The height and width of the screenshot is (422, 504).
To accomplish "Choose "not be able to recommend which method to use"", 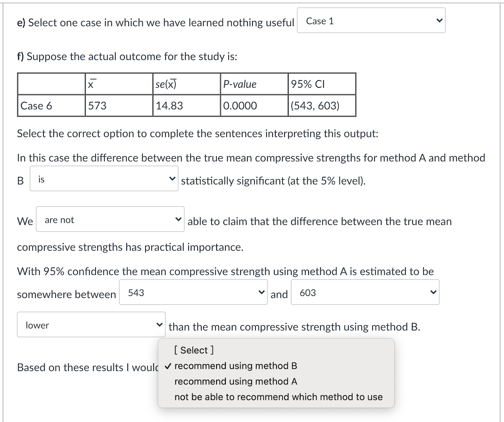I will [x=278, y=397].
